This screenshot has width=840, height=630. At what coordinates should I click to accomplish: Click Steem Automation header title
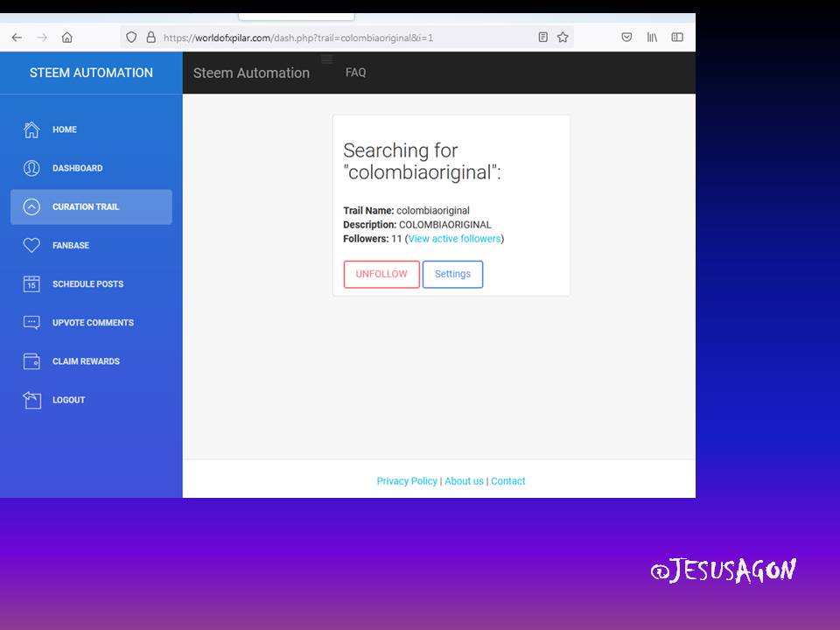point(251,73)
